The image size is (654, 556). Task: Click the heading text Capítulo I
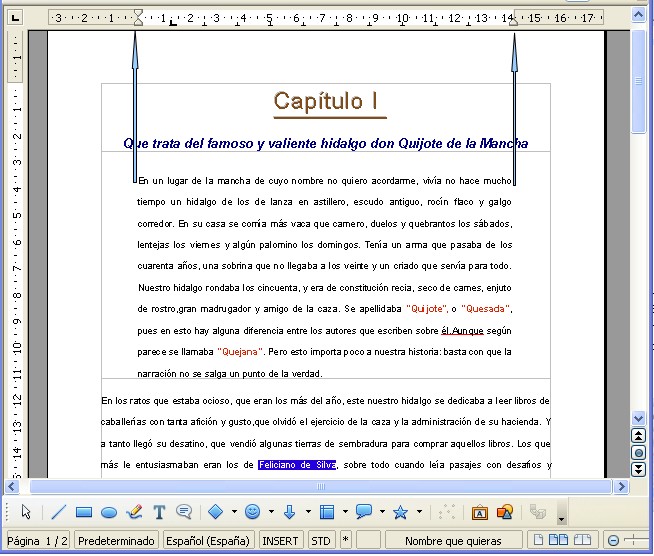click(x=326, y=101)
